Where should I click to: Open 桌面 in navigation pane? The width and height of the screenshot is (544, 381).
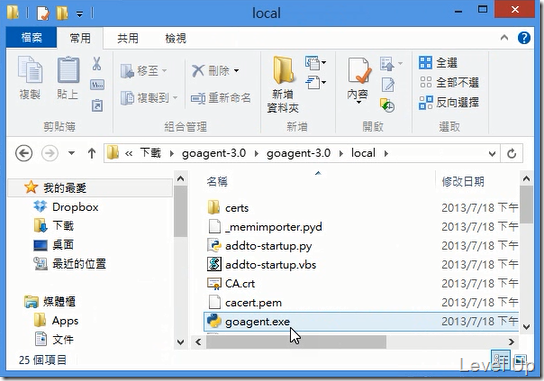tap(54, 245)
